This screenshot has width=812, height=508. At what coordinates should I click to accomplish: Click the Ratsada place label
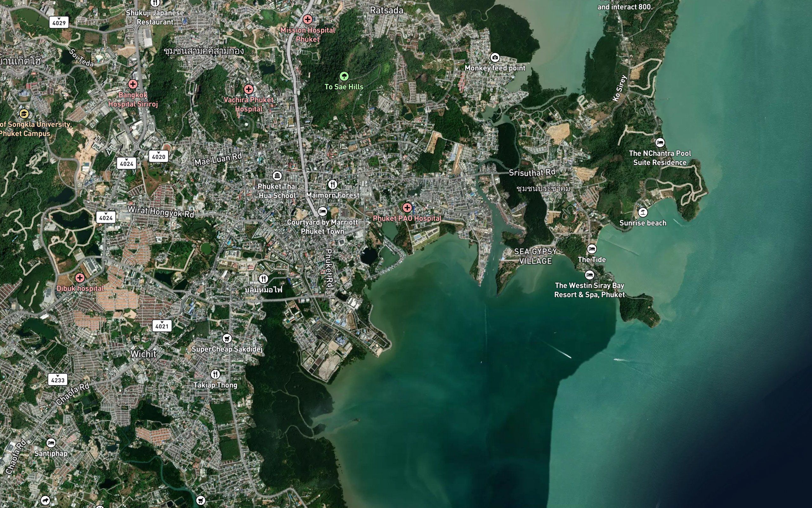(x=387, y=10)
